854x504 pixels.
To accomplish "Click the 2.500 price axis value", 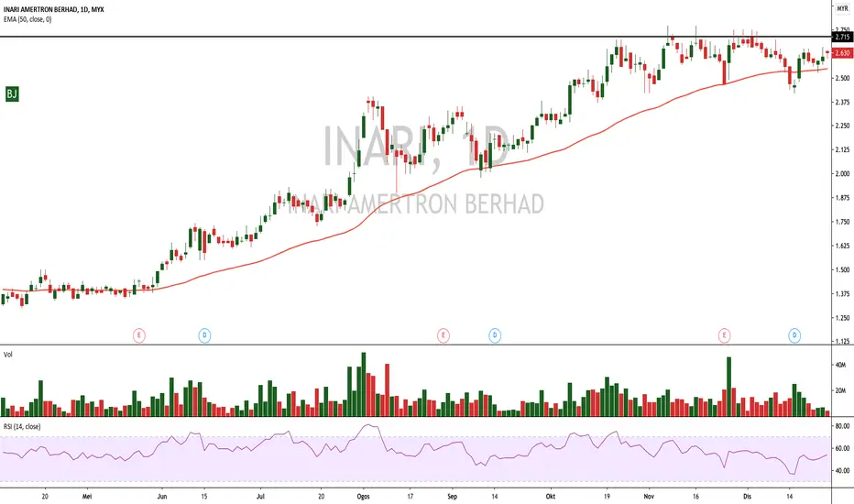I will tap(842, 78).
